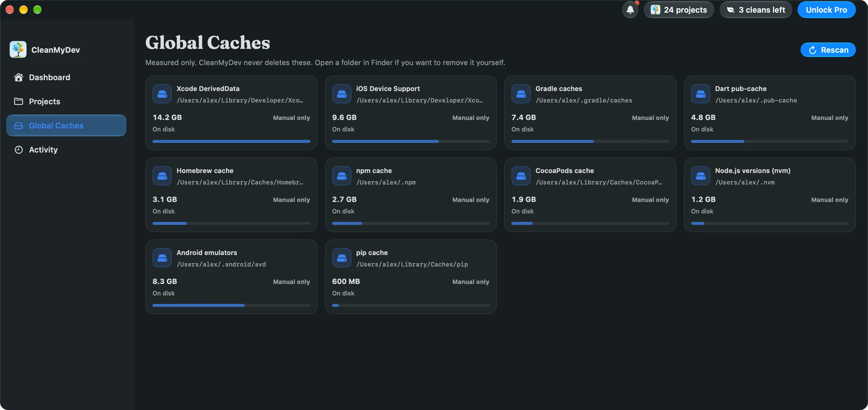Click the CocoaPods cache drive icon
This screenshot has width=868, height=410.
click(x=521, y=176)
